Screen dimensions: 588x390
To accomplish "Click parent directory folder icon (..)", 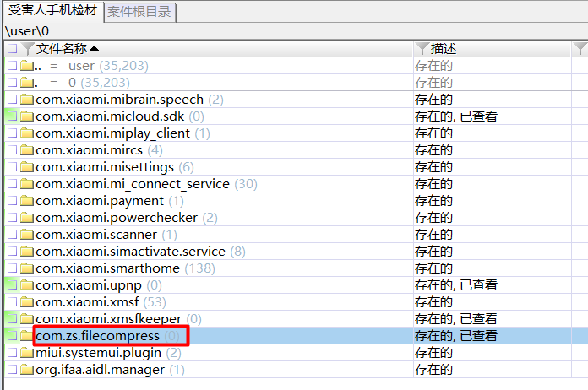I will (27, 66).
